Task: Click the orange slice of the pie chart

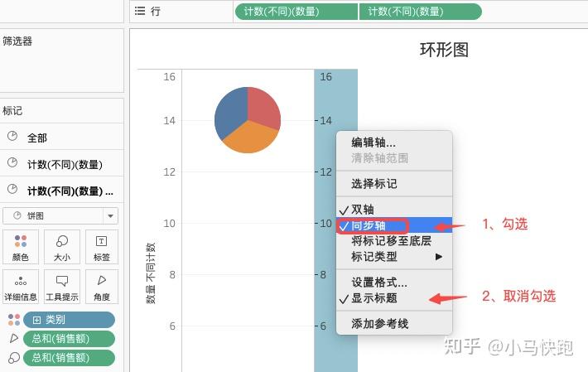Action: click(250, 138)
